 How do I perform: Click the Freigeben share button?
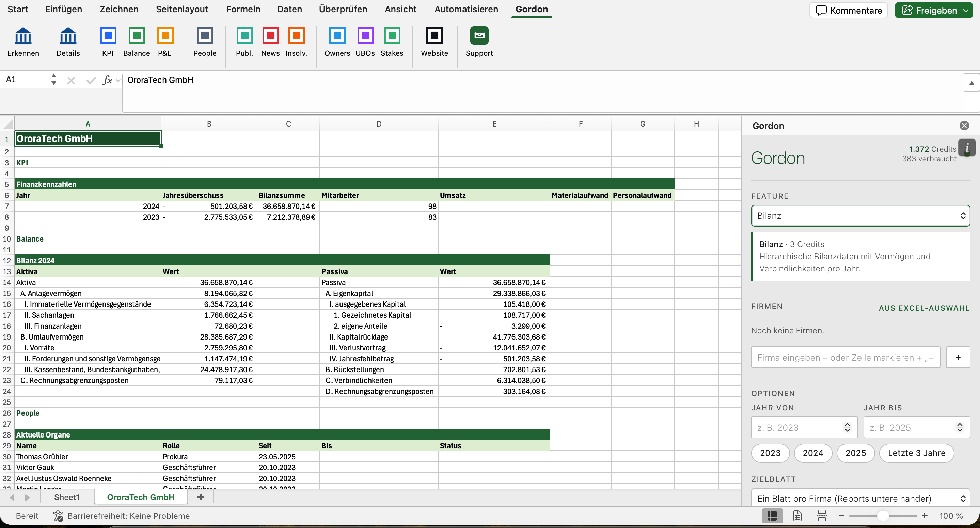click(929, 10)
